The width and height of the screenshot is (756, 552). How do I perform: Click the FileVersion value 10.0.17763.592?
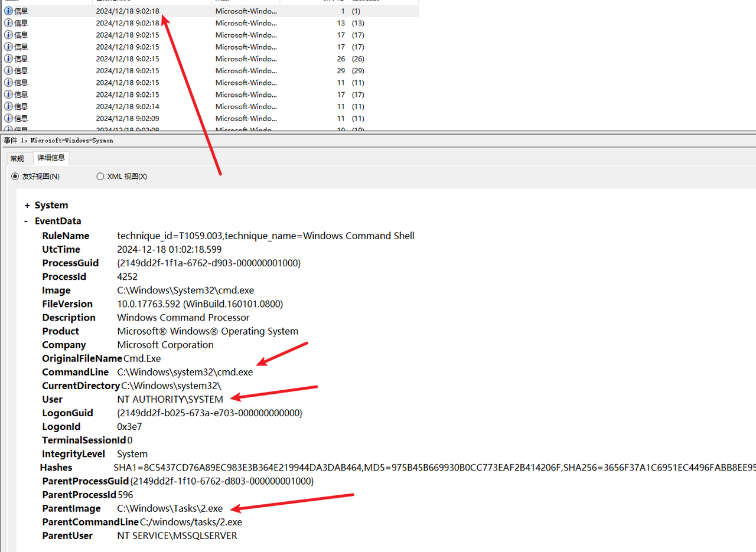coord(200,304)
